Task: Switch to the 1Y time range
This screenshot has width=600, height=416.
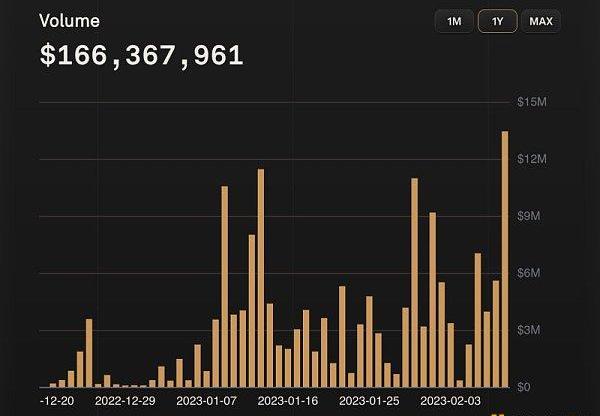Action: coord(497,21)
